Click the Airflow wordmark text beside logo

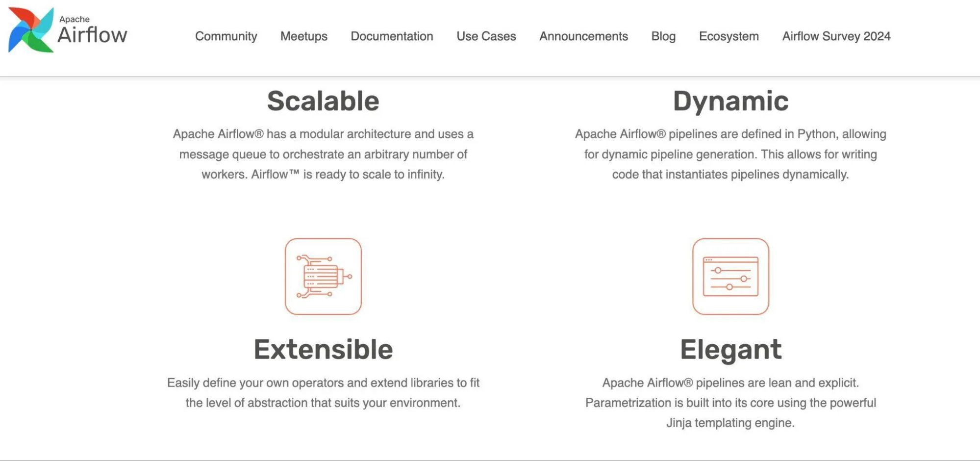pyautogui.click(x=92, y=34)
